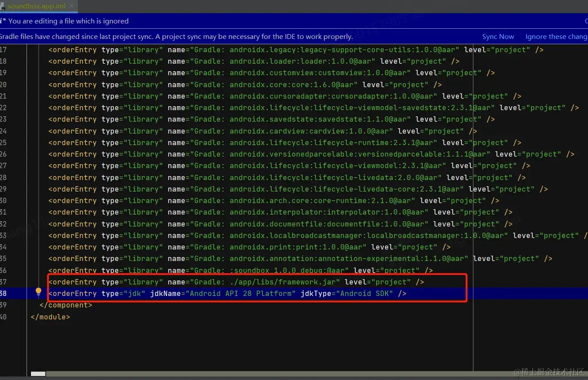Screen dimensions: 588x380
Task: Click line number 37 in the gutter
Action: (x=3, y=282)
